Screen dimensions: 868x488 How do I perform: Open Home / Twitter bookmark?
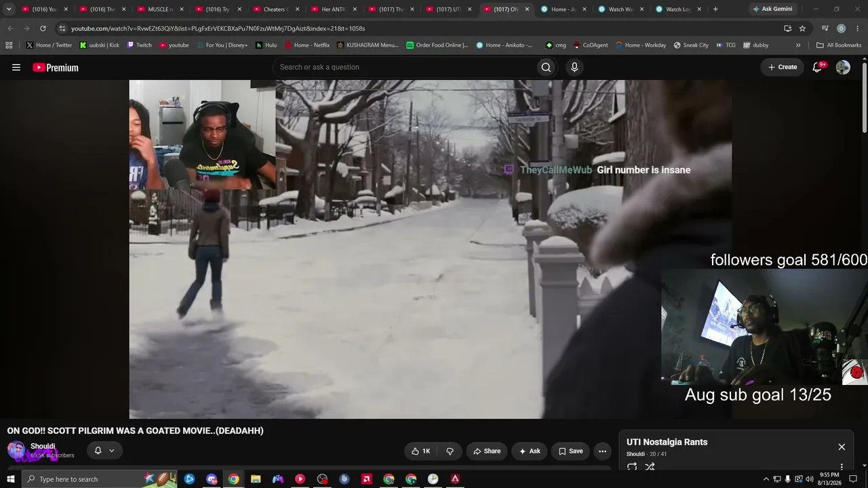49,45
